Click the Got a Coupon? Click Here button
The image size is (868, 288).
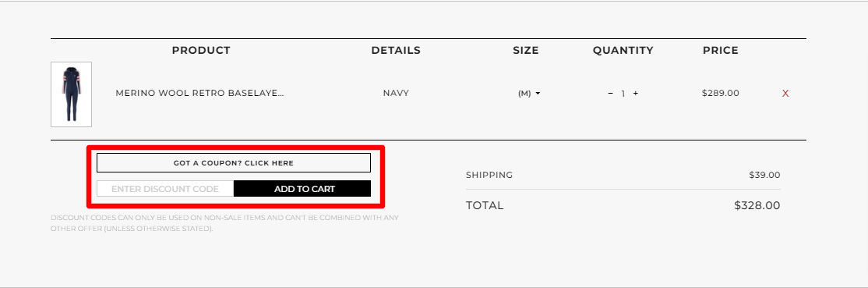pos(234,162)
